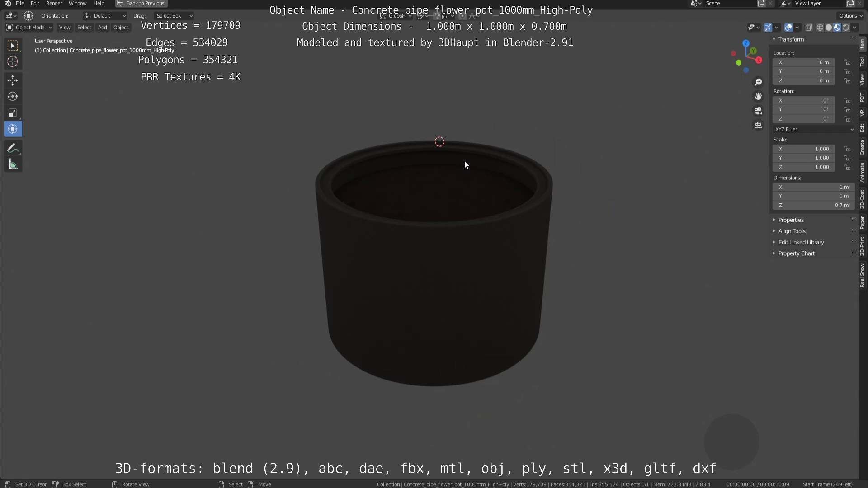The height and width of the screenshot is (488, 868).
Task: Click Dimensions Z 0.7 m field
Action: click(814, 205)
